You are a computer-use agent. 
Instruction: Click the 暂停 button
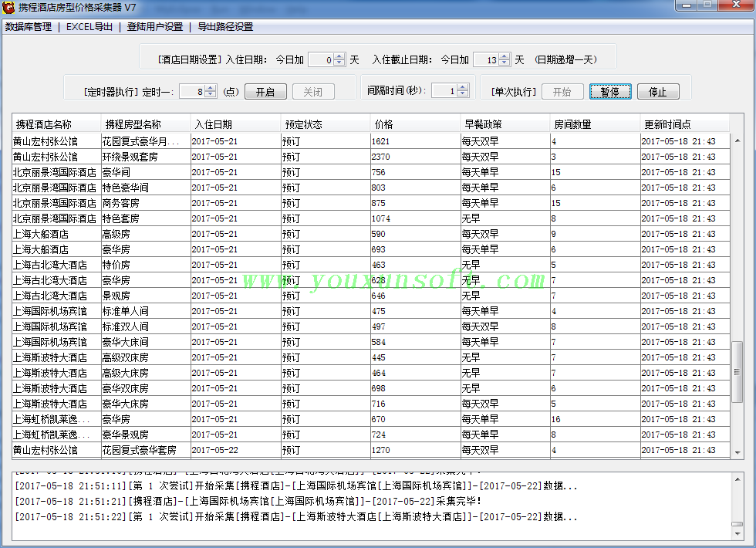pyautogui.click(x=610, y=92)
